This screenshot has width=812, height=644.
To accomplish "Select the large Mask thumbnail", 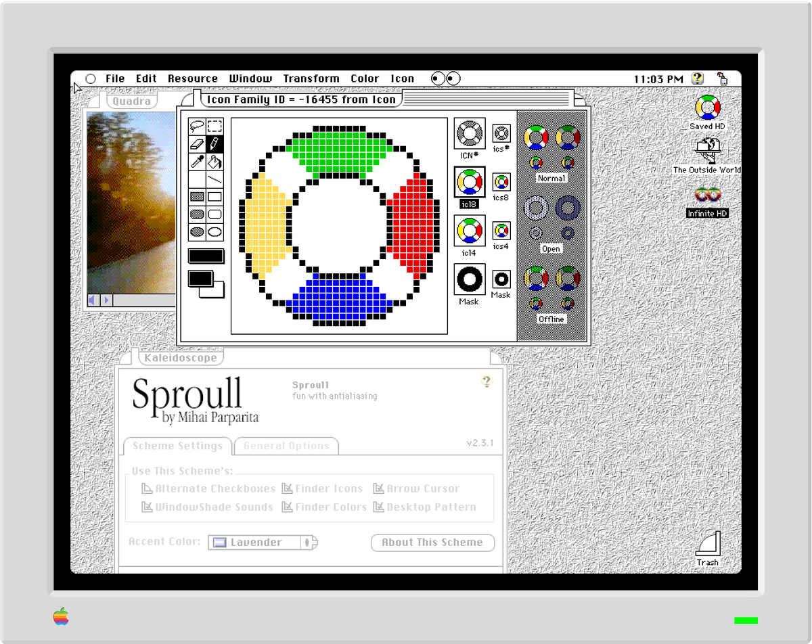I will (469, 280).
